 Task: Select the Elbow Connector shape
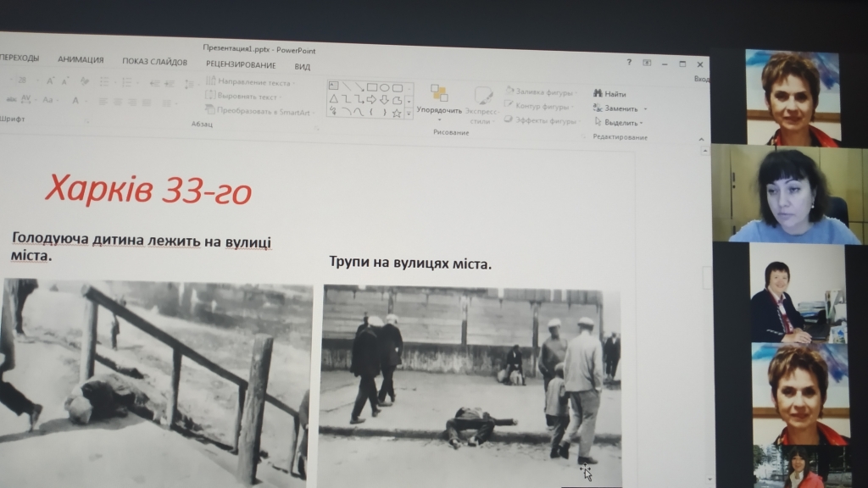346,99
